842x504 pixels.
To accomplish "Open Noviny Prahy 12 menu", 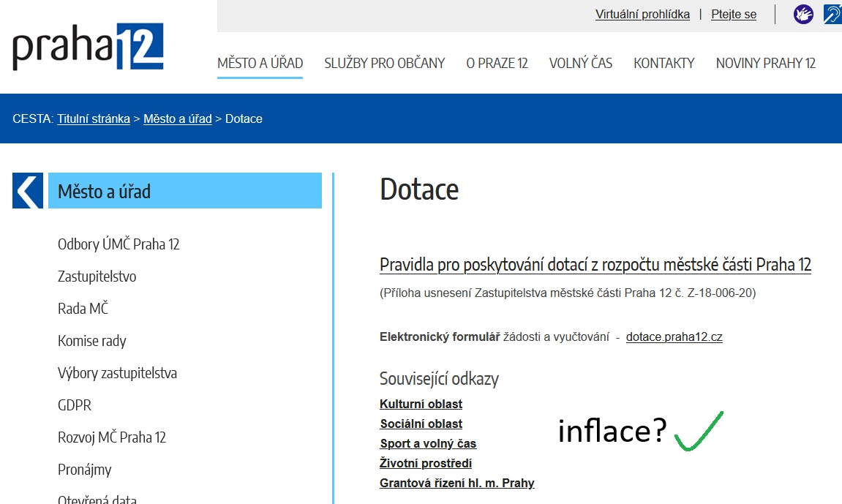I will pyautogui.click(x=765, y=63).
